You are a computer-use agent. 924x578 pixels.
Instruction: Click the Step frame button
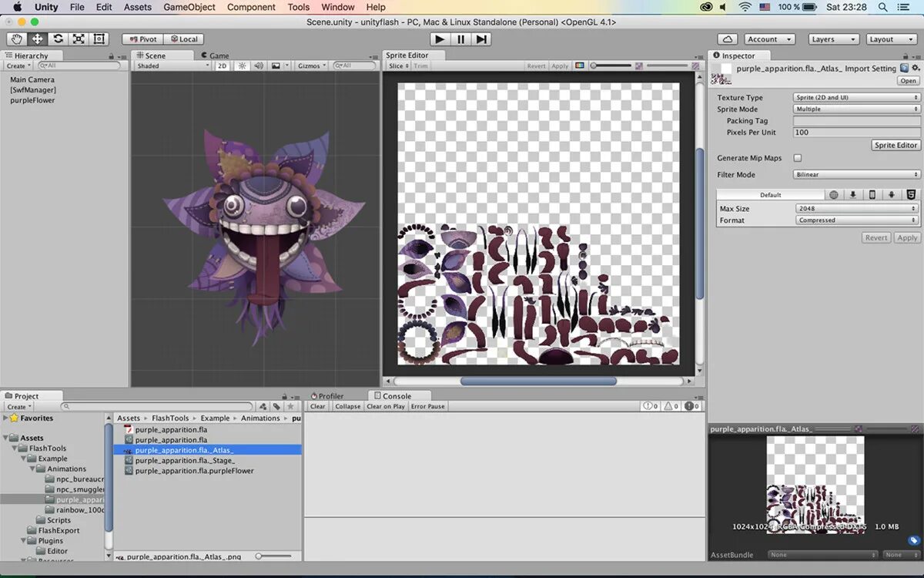point(481,39)
